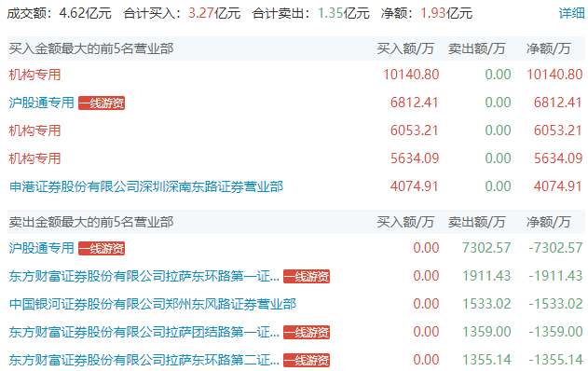Open 申港证券深圳深南东路证券营业部 link
Screen dimensions: 588x371
click(x=146, y=186)
